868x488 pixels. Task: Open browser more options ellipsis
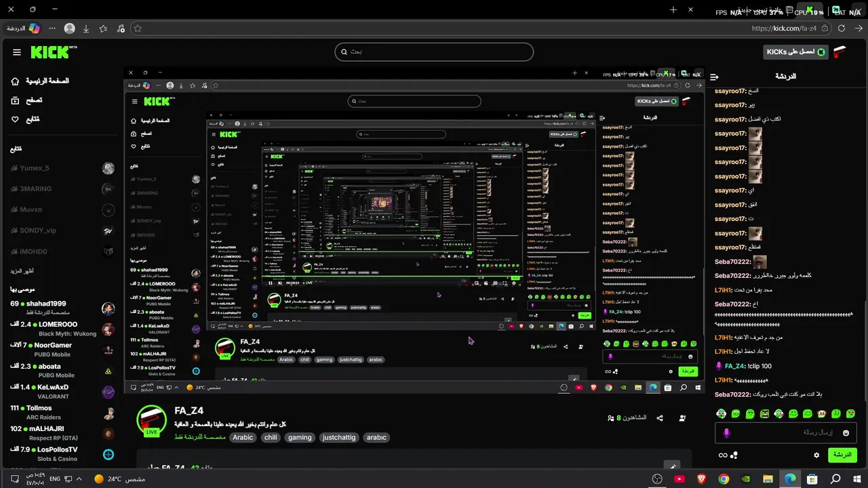[52, 28]
